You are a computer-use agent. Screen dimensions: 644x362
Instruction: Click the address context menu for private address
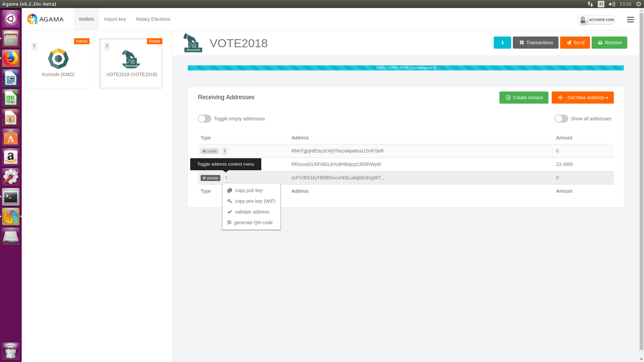(226, 177)
